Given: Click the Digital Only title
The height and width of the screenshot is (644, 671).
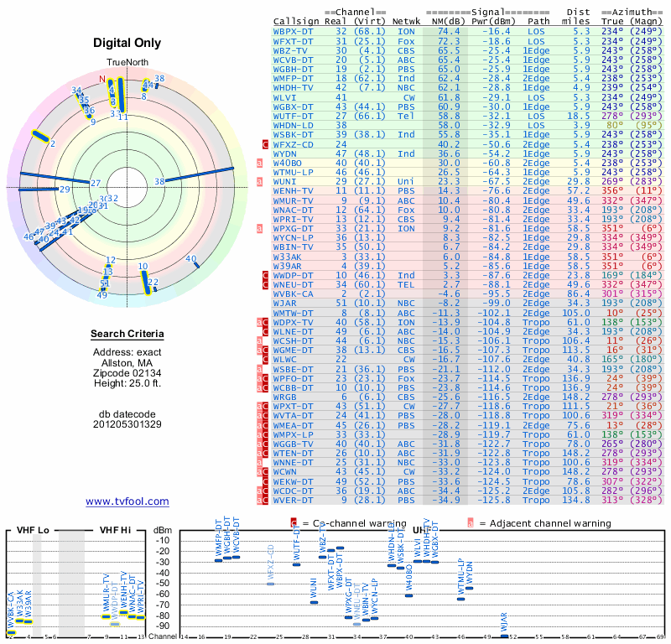Looking at the screenshot, I should tap(127, 43).
